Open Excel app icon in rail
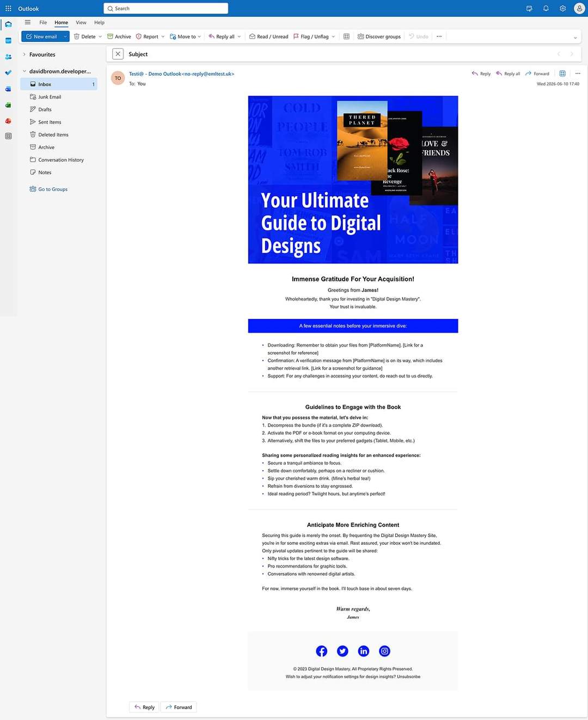Image resolution: width=588 pixels, height=720 pixels. pyautogui.click(x=8, y=104)
